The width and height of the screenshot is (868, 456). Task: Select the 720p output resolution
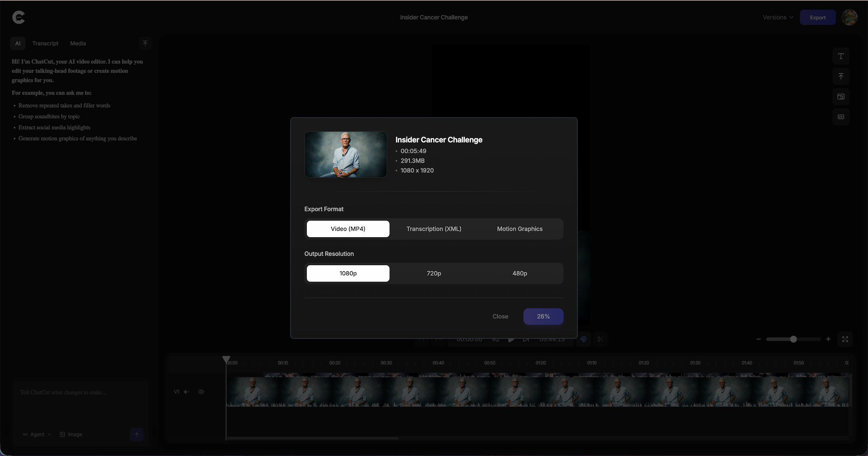[x=434, y=273]
